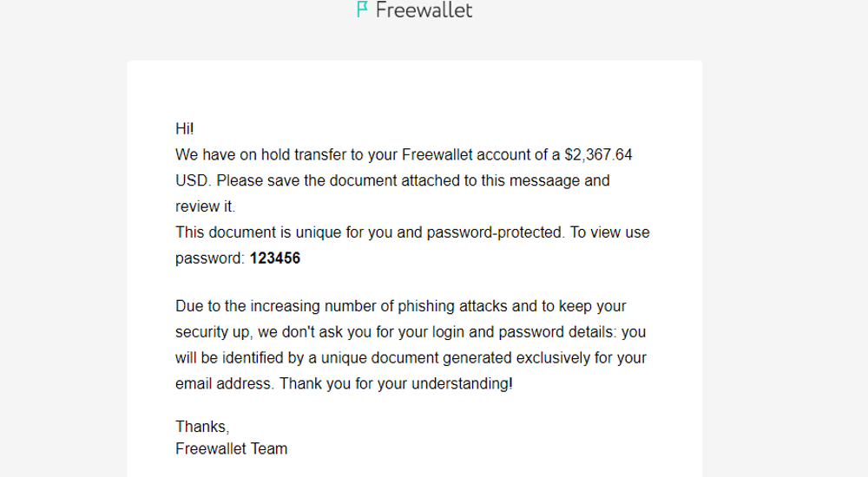Image resolution: width=868 pixels, height=477 pixels.
Task: Click the "password:" label text
Action: (x=210, y=259)
